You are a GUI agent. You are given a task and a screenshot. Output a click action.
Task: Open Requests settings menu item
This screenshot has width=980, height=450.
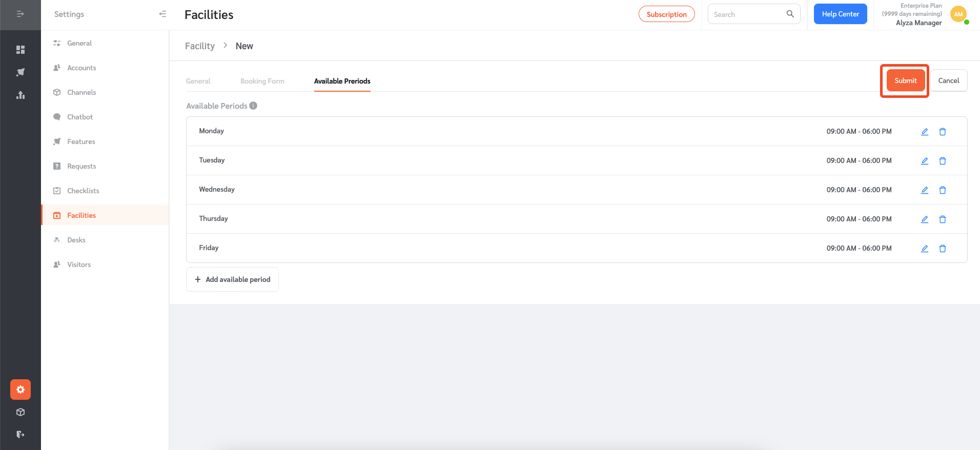(105, 166)
